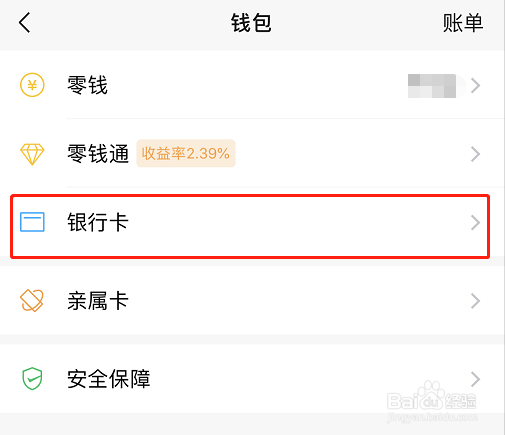
Task: Tap the blurred balance amount
Action: click(x=432, y=86)
